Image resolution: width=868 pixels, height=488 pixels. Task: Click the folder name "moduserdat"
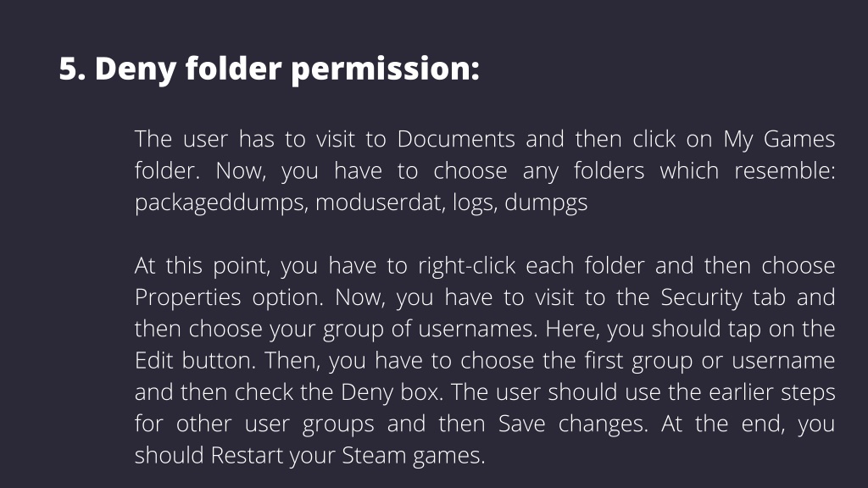pos(381,202)
